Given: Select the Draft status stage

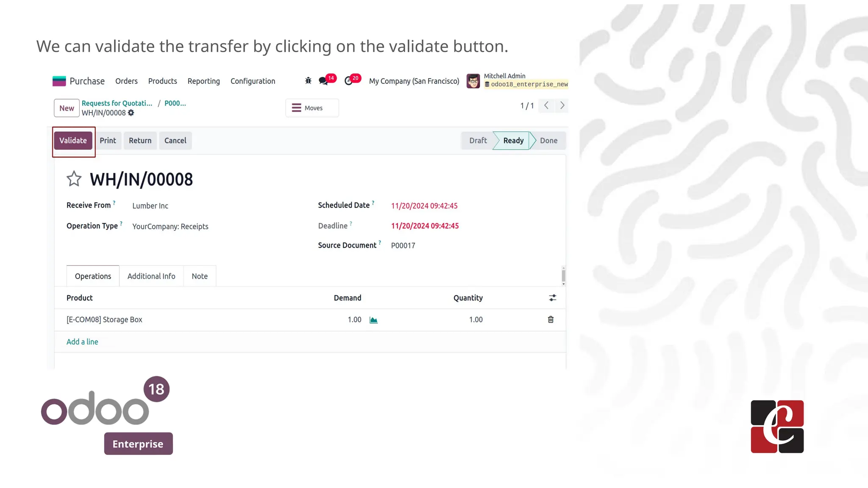Looking at the screenshot, I should (x=478, y=141).
